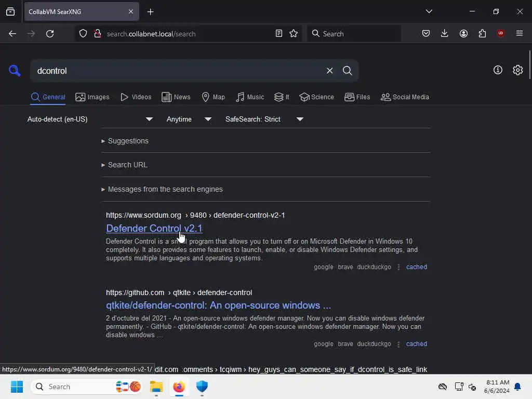
Task: Expand the Suggestions section
Action: (125, 141)
